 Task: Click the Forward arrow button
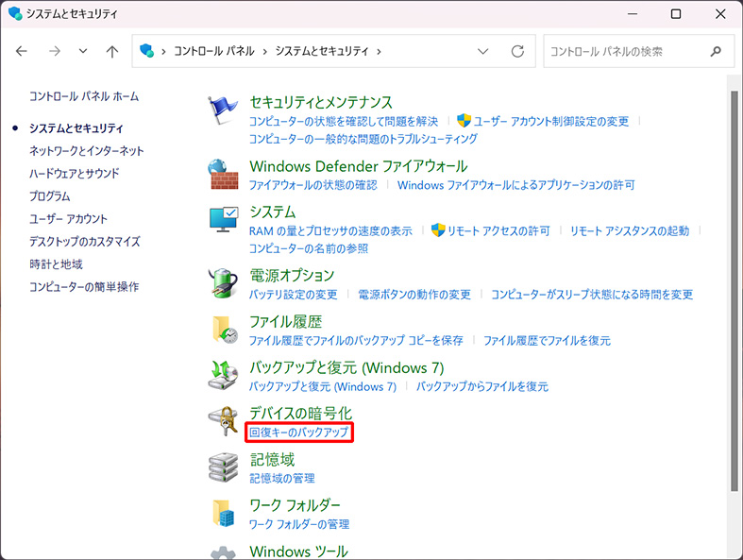55,51
